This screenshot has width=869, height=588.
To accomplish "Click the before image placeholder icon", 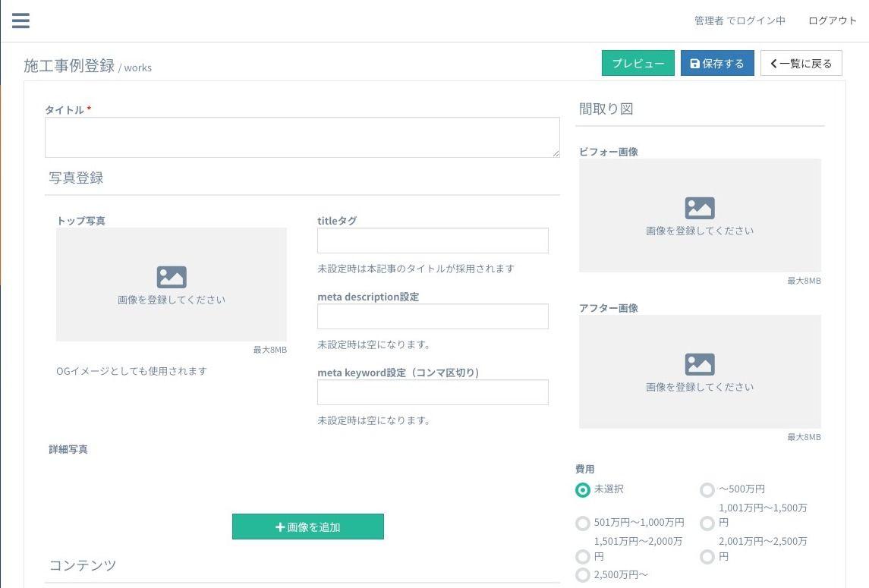I will pyautogui.click(x=699, y=208).
